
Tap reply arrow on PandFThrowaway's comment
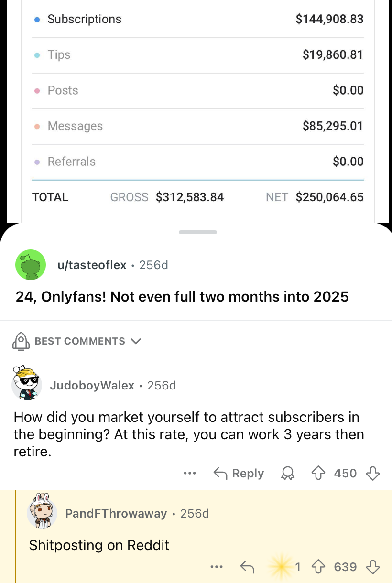tap(247, 567)
